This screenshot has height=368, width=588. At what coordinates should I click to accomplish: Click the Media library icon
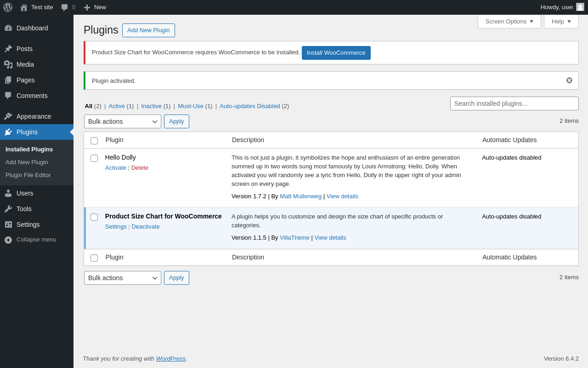pyautogui.click(x=8, y=64)
